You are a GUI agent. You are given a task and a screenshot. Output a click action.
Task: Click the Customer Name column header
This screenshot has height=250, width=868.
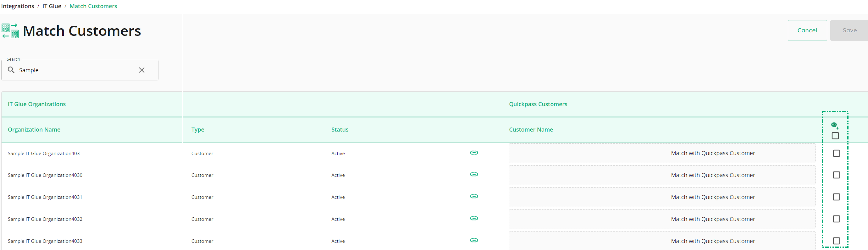[531, 129]
